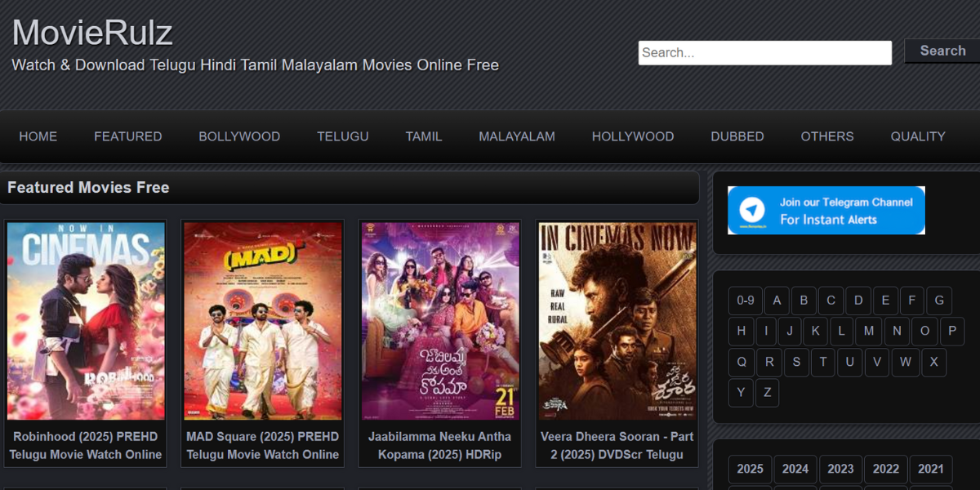This screenshot has height=490, width=980.
Task: Open the FEATURED menu item
Action: (128, 136)
